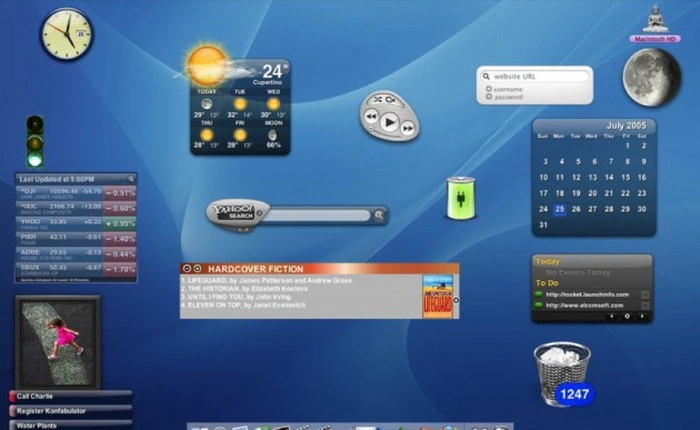The width and height of the screenshot is (700, 430).
Task: Click the Register Konfabulator to-do note
Action: tap(71, 411)
